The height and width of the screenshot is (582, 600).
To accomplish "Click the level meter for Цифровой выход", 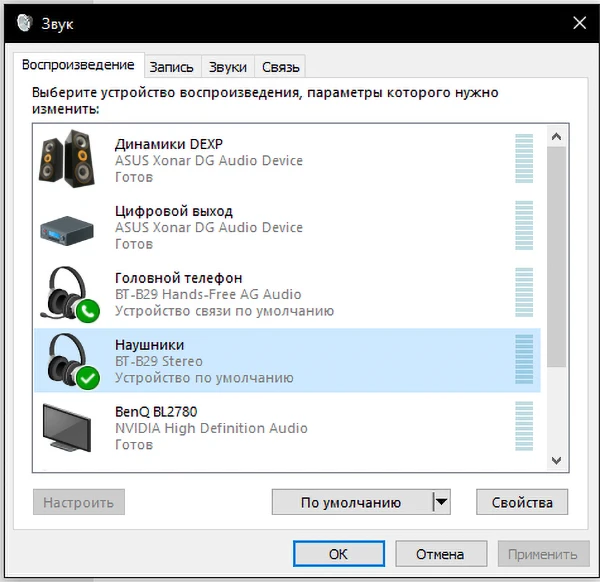I will [524, 225].
